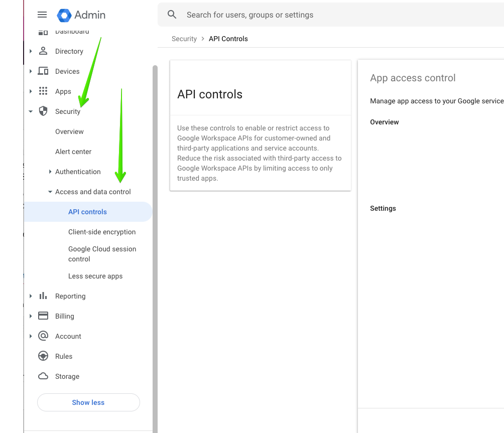Click the Billing credit card icon
The width and height of the screenshot is (504, 433).
point(43,316)
